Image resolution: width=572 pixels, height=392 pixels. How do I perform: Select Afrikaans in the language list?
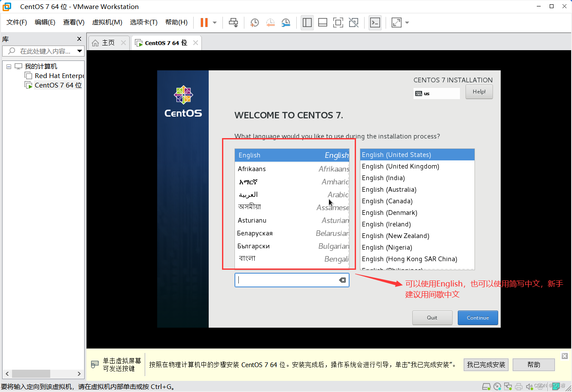[x=292, y=169]
